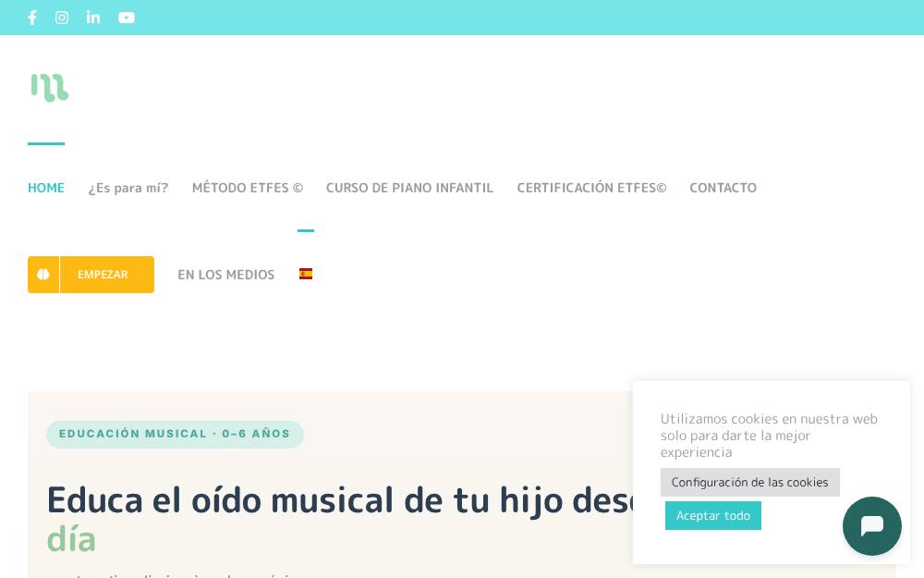This screenshot has width=924, height=578.
Task: Open the CERTIFICACIÓN ETFES© page
Action: (591, 188)
